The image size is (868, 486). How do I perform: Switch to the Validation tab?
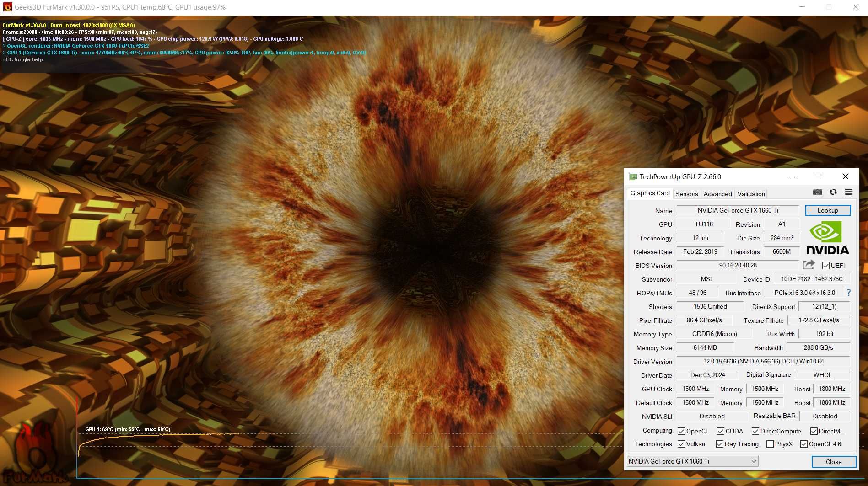751,194
